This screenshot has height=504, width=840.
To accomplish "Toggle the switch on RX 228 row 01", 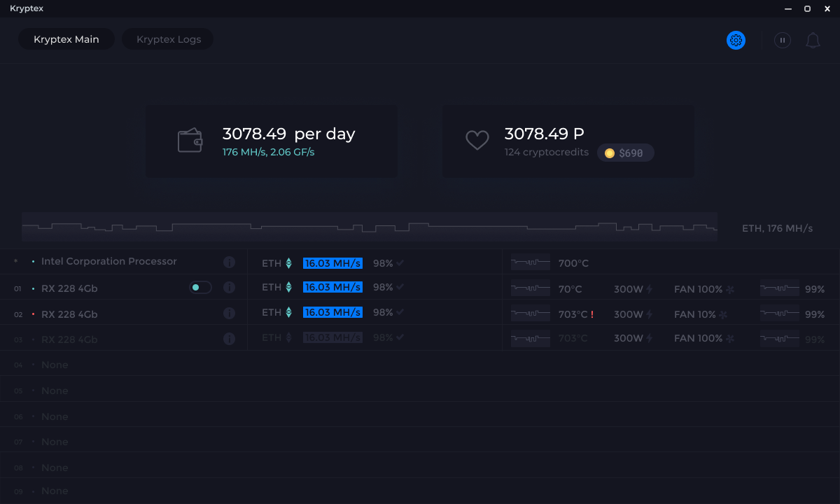I will pyautogui.click(x=200, y=288).
